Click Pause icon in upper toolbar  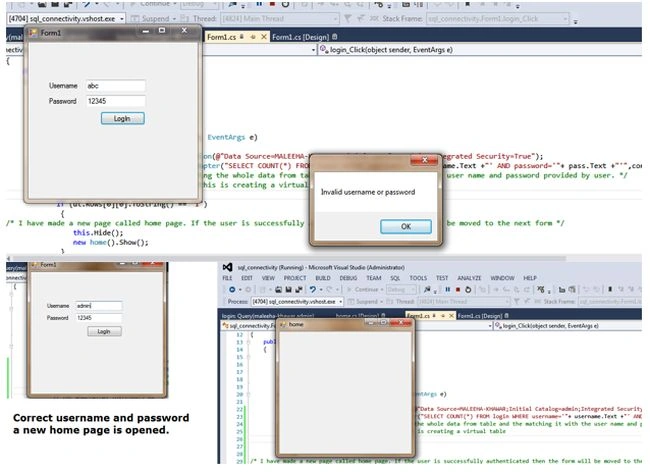[259, 4]
